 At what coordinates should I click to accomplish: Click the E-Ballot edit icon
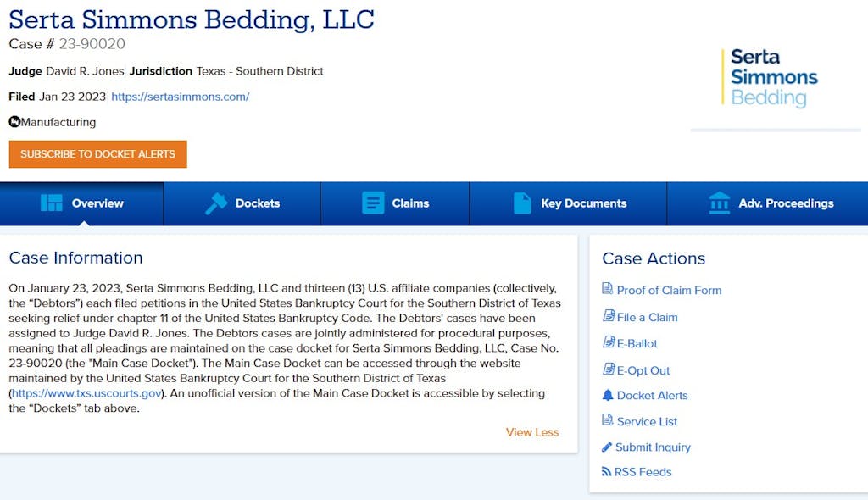pos(608,342)
